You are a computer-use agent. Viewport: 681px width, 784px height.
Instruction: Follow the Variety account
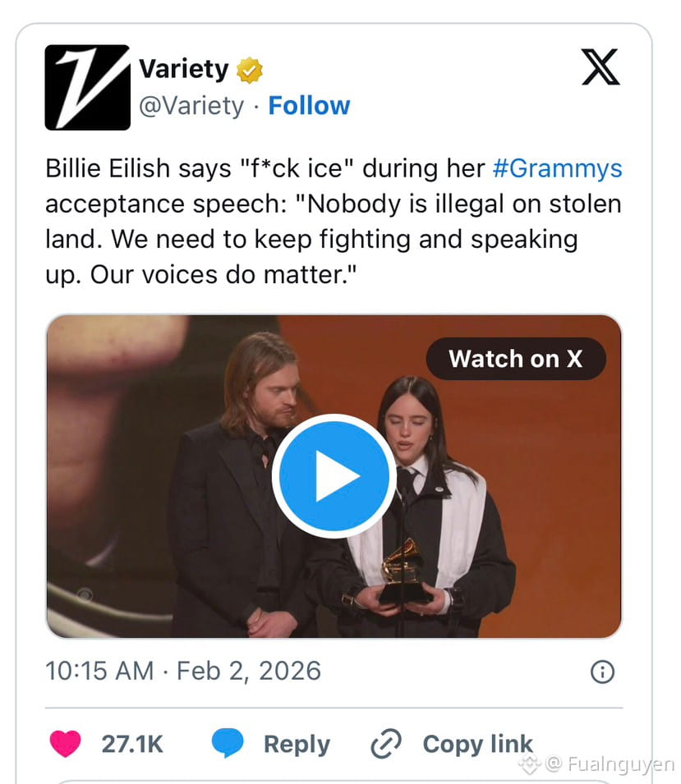(309, 106)
